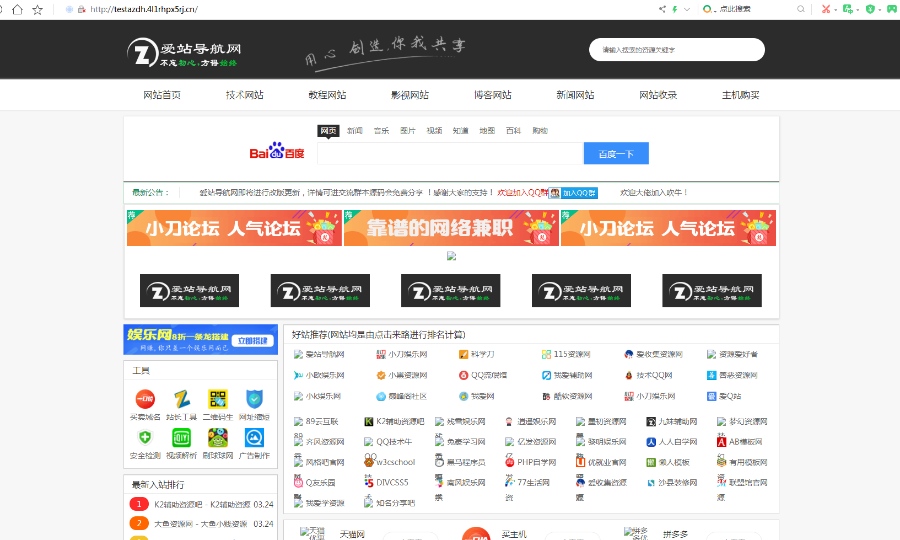The width and height of the screenshot is (900, 540).
Task: Click the browser search magnifier icon
Action: coord(801,9)
